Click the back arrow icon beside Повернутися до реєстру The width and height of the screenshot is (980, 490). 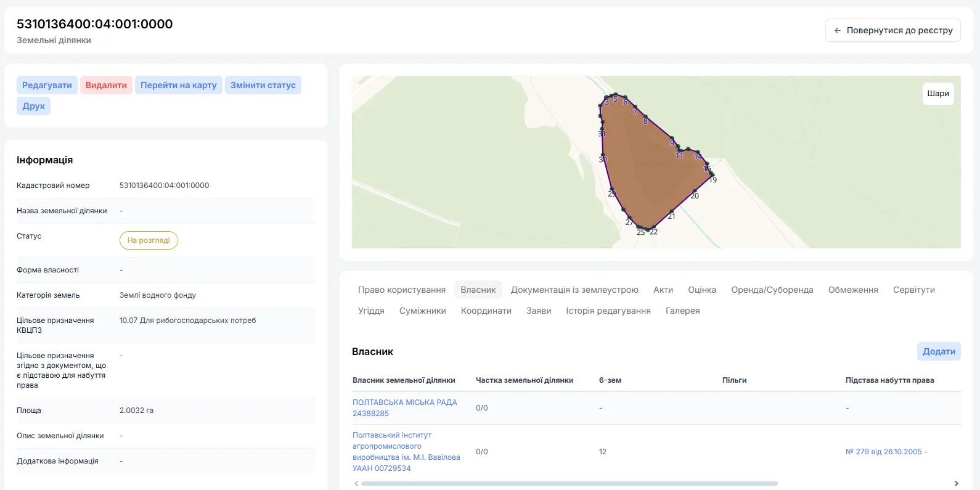837,30
